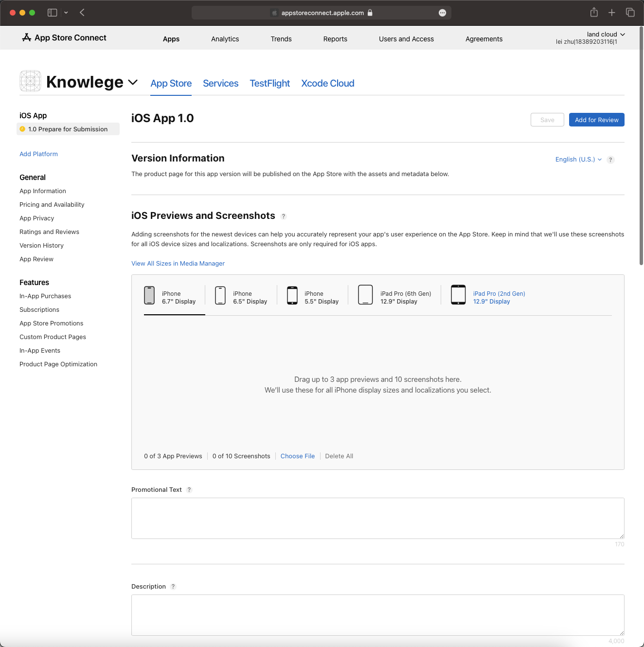
Task: Open Product Page Optimization in sidebar
Action: pyautogui.click(x=58, y=364)
